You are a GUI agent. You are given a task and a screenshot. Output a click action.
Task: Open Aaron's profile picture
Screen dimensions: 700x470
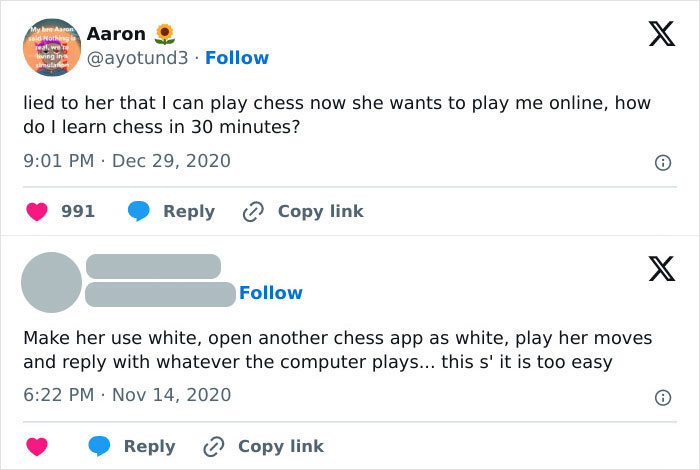[x=51, y=47]
